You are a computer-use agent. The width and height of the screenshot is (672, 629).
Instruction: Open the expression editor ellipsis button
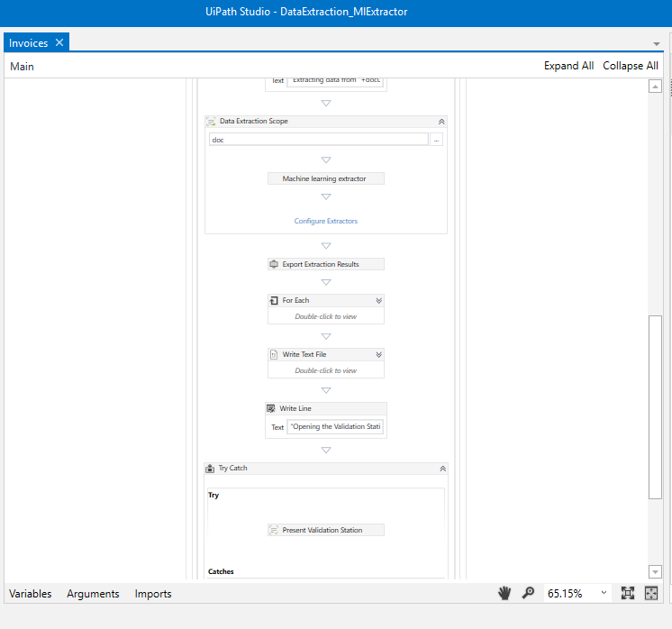[436, 140]
